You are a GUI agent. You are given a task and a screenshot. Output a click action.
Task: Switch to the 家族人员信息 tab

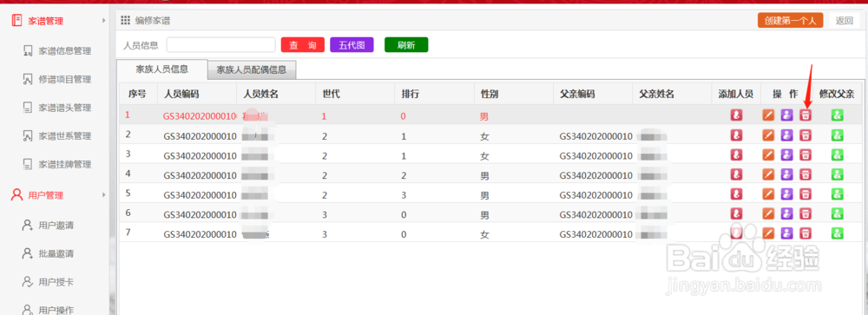pos(161,69)
